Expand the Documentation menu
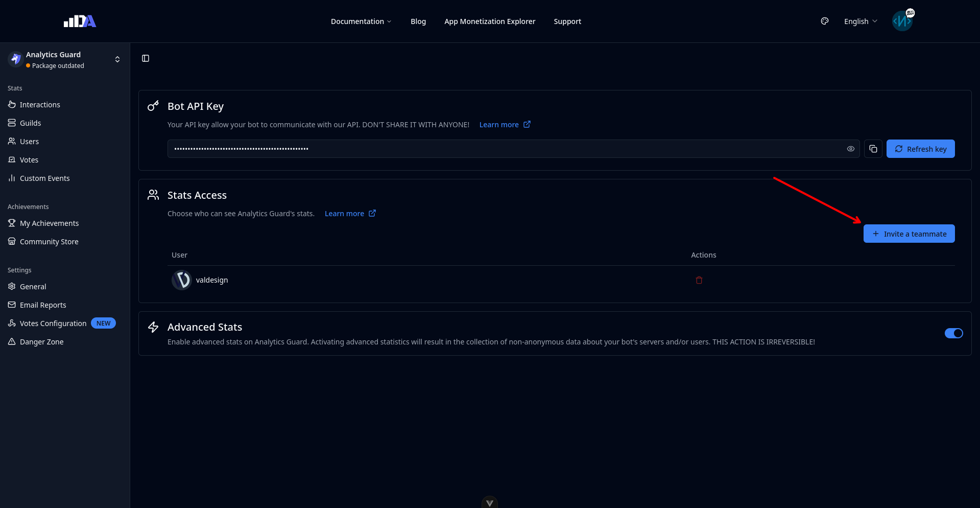 point(361,21)
